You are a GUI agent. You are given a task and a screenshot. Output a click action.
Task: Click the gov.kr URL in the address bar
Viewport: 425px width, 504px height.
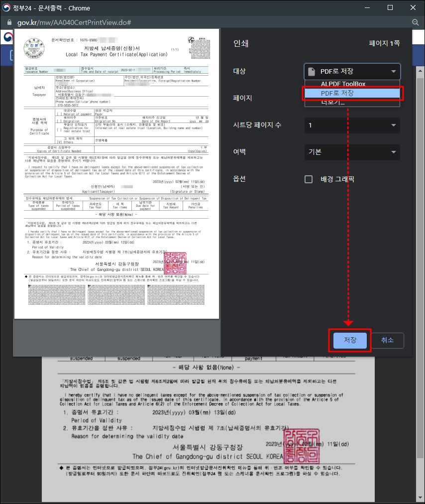point(70,22)
